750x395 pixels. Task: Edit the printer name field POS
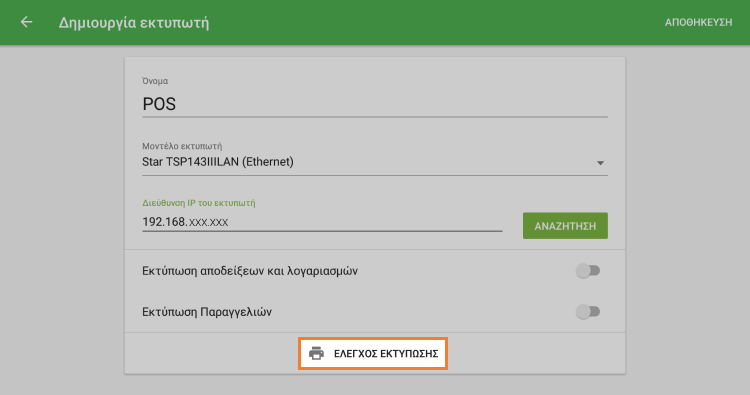click(375, 104)
